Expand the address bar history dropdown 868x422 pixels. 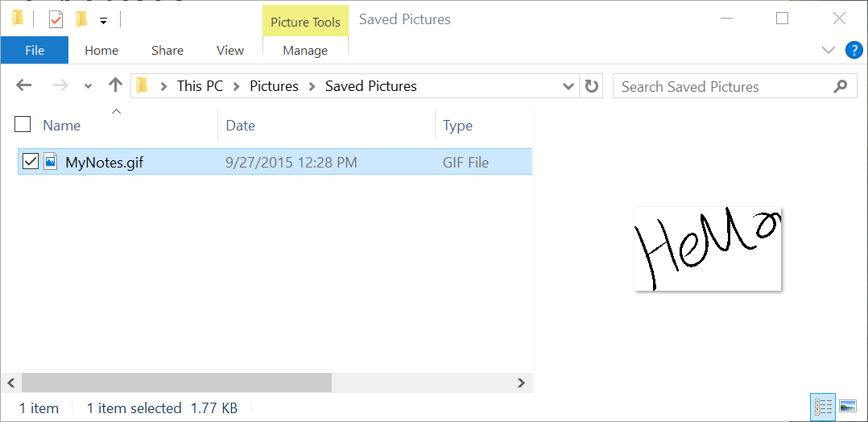568,86
